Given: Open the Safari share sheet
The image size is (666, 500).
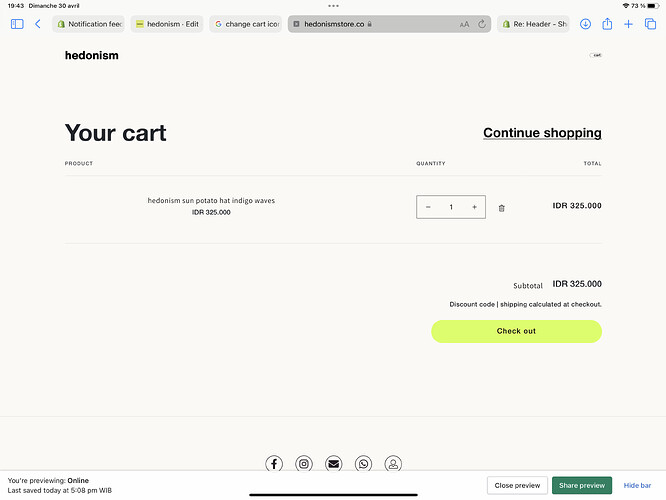Looking at the screenshot, I should [607, 24].
